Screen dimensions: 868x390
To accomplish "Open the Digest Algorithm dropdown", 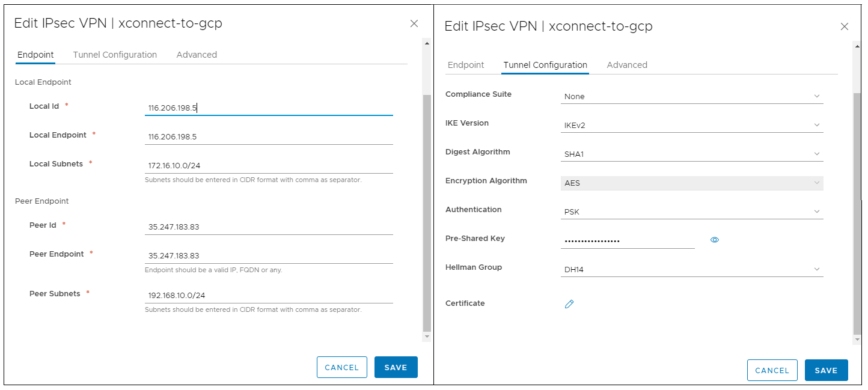I will tap(692, 154).
